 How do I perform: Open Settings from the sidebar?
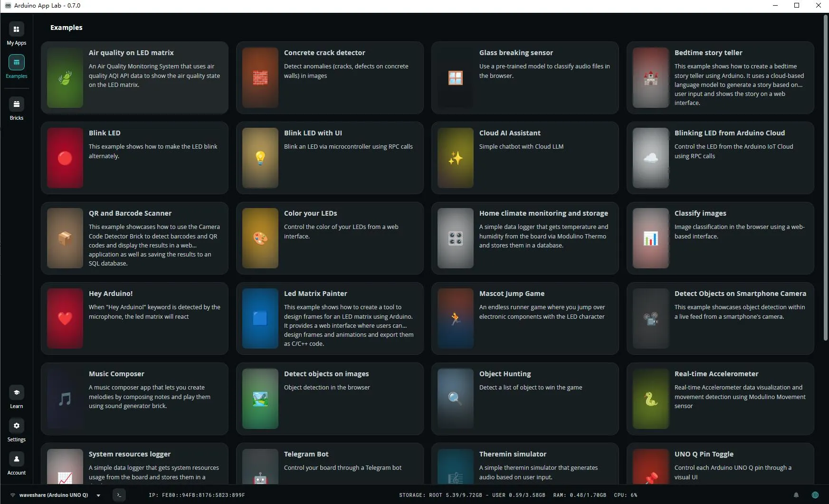[x=16, y=430]
